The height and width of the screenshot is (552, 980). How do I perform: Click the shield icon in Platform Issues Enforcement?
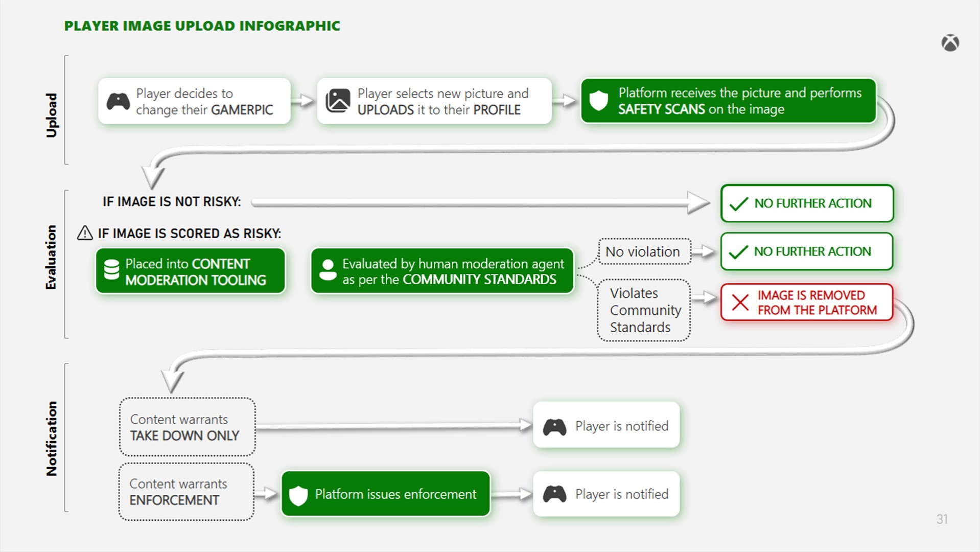tap(298, 494)
